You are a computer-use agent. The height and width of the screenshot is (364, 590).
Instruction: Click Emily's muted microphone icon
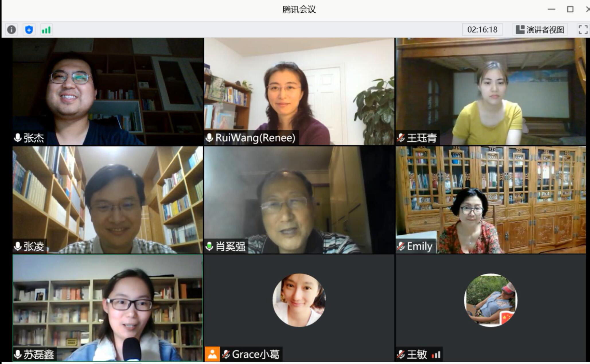[401, 246]
